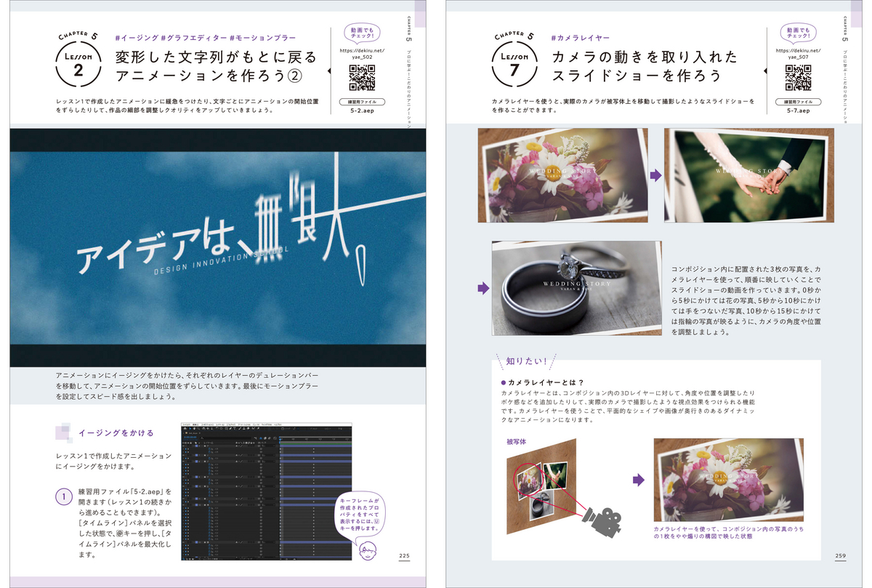The width and height of the screenshot is (872, 588).
Task: Open the link https://dekiru.net/yae_507
Action: click(799, 55)
